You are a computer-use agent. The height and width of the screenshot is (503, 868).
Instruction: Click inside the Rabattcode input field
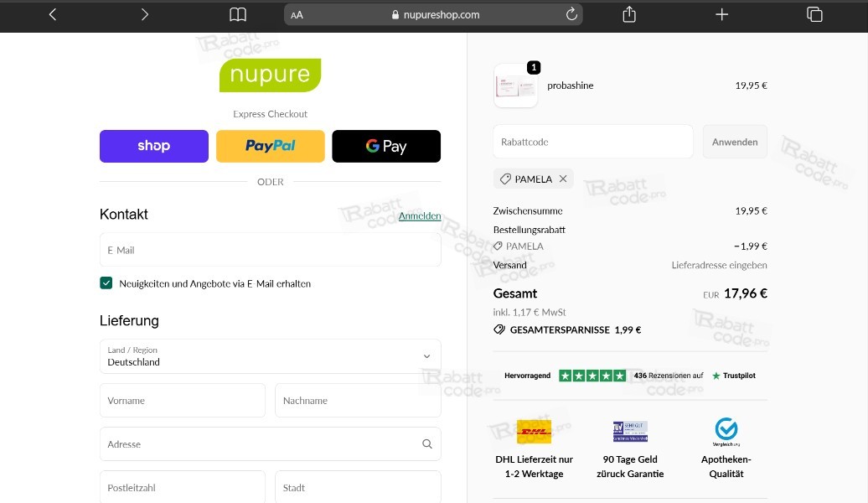pos(592,141)
